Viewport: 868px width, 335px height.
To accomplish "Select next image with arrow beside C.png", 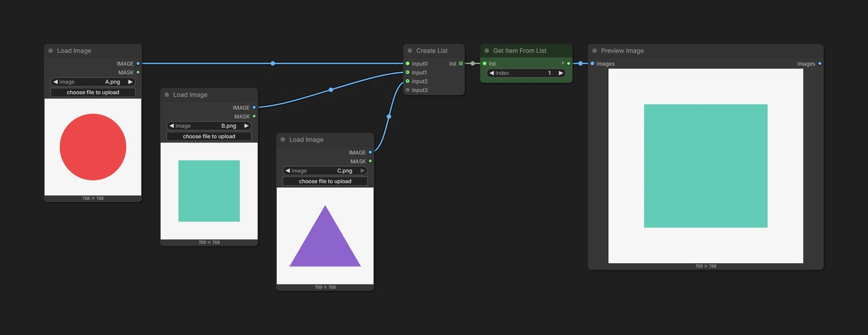I will pyautogui.click(x=362, y=170).
